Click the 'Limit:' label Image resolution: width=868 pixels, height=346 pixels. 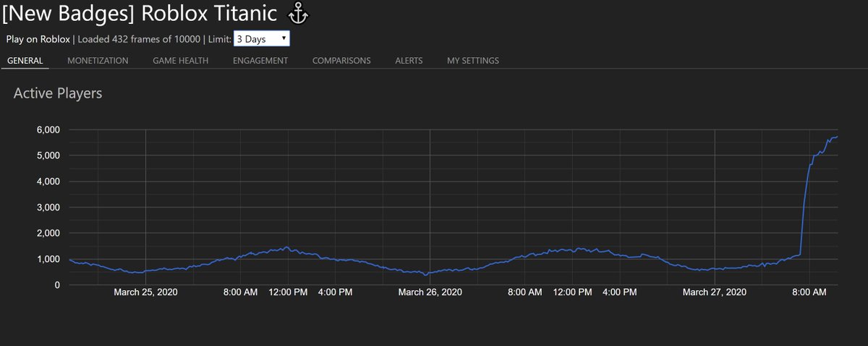pos(218,39)
